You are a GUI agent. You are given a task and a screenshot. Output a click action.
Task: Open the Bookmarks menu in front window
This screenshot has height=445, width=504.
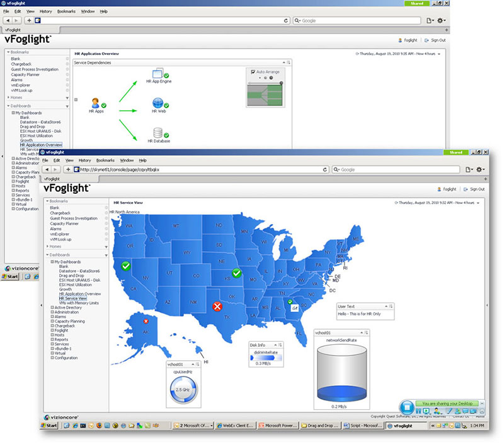click(x=105, y=161)
